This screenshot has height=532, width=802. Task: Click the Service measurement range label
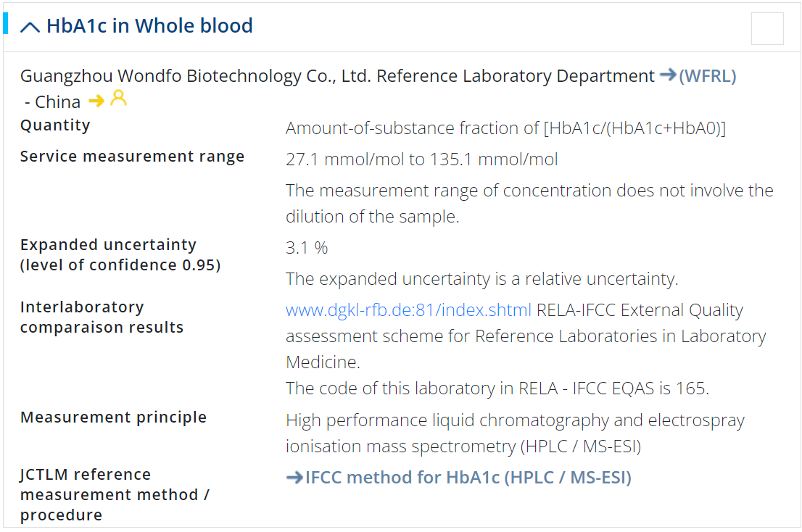coord(132,157)
